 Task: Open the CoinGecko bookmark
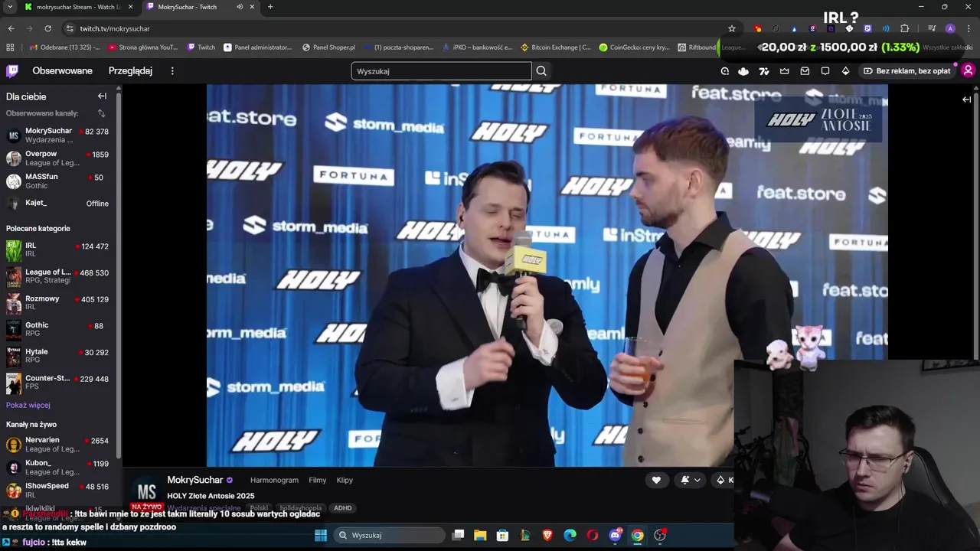[x=634, y=47]
